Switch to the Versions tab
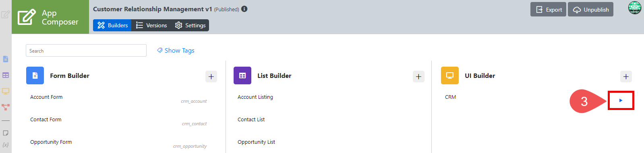 (x=151, y=25)
